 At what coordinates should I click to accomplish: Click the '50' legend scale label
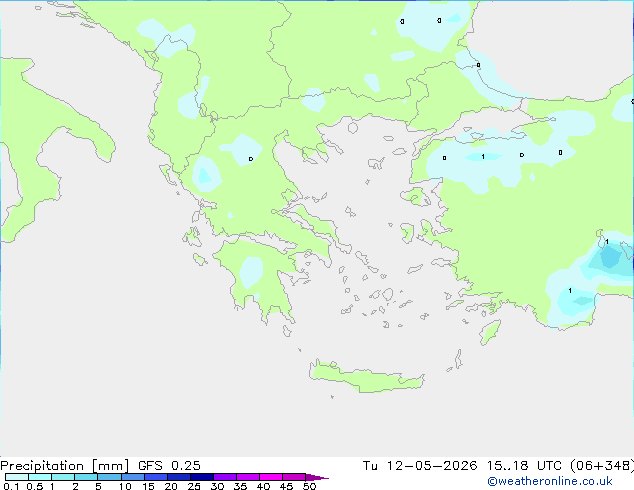[x=309, y=486]
